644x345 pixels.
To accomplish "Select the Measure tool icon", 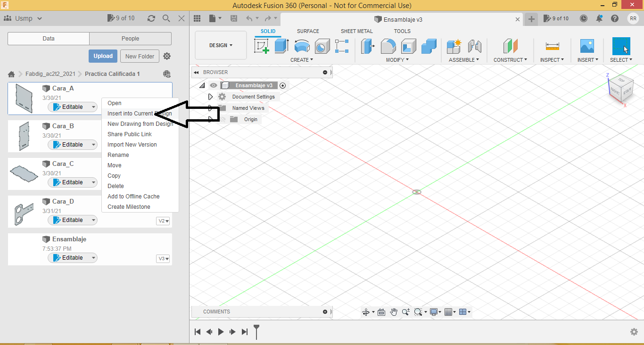I will click(x=552, y=46).
